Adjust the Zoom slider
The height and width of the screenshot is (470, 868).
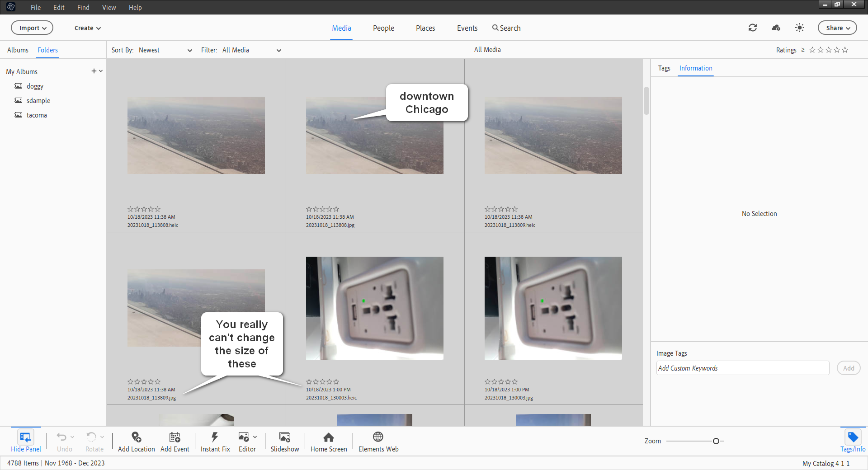(x=717, y=441)
